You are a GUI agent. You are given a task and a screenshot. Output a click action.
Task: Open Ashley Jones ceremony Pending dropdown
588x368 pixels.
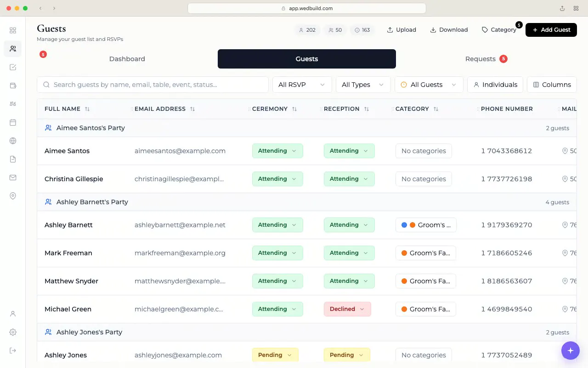(x=275, y=355)
